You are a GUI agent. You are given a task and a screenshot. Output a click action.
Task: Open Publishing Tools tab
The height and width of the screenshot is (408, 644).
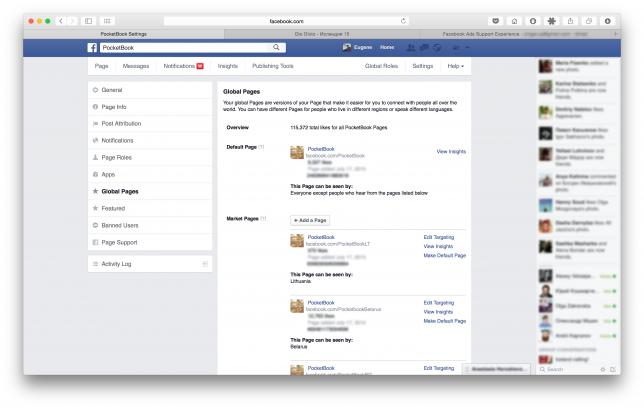point(273,66)
